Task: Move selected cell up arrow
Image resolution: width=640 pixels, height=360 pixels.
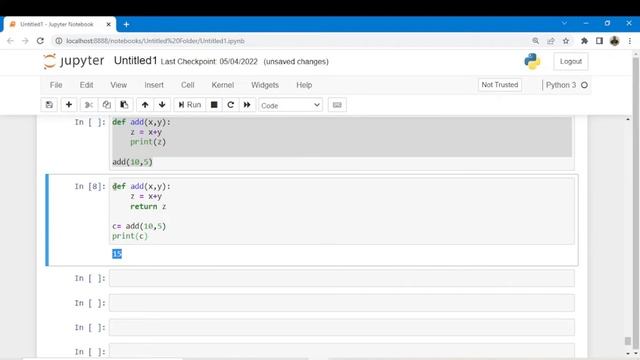Action: 145,105
